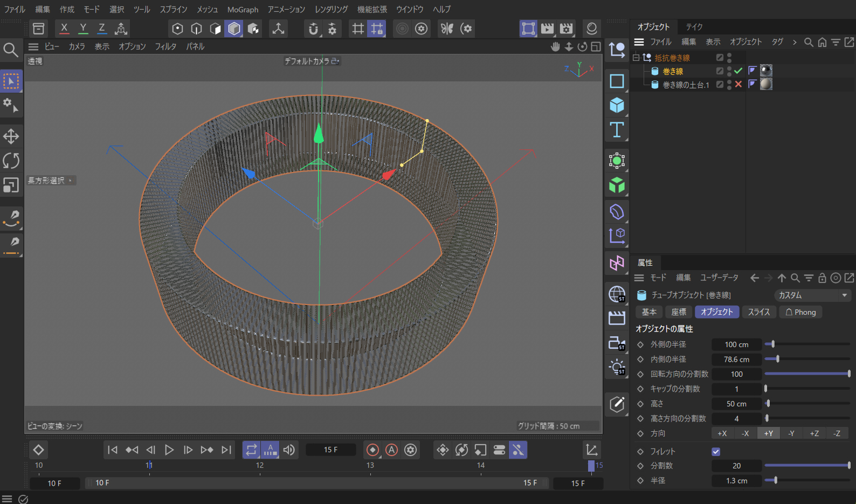
Task: Enable the 巻き線の土台.1 object's red X toggle
Action: coord(738,85)
